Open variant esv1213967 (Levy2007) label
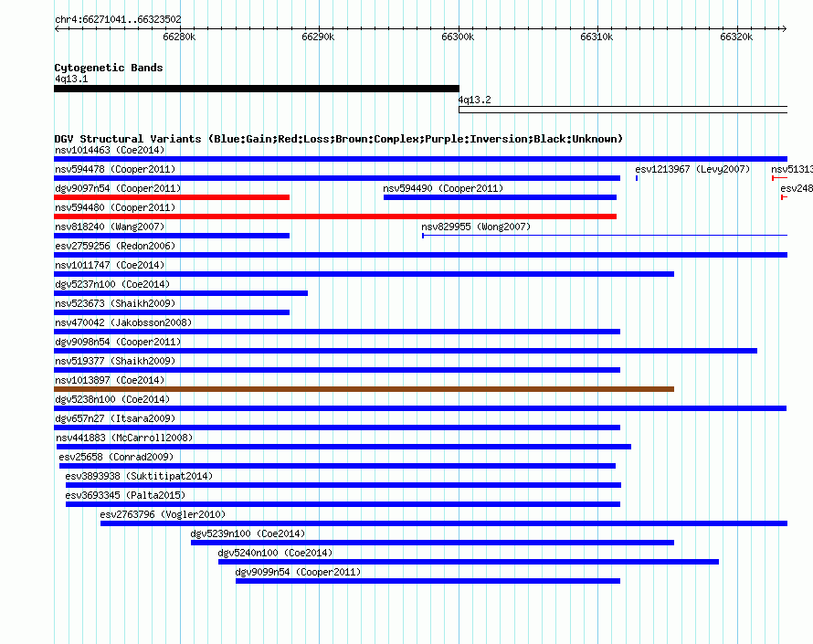 692,169
